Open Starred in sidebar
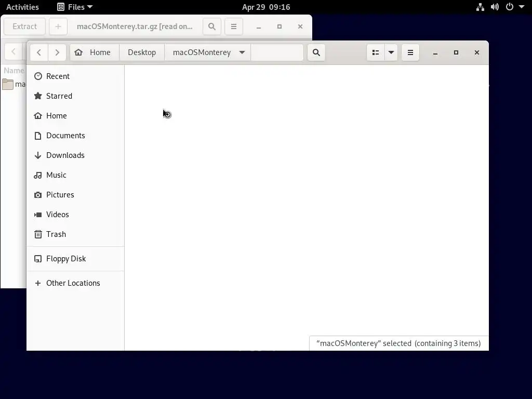 pos(75,96)
